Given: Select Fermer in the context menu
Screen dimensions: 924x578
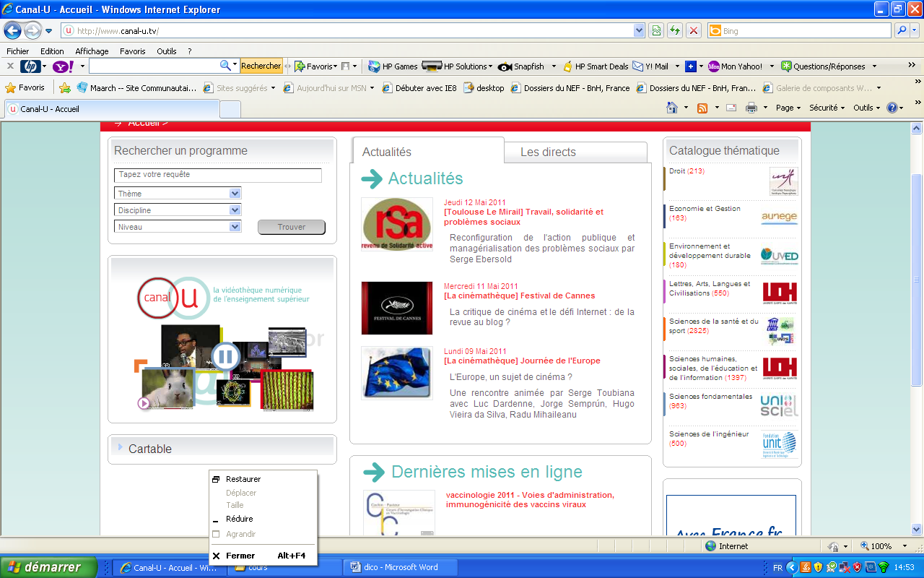Looking at the screenshot, I should click(x=263, y=556).
